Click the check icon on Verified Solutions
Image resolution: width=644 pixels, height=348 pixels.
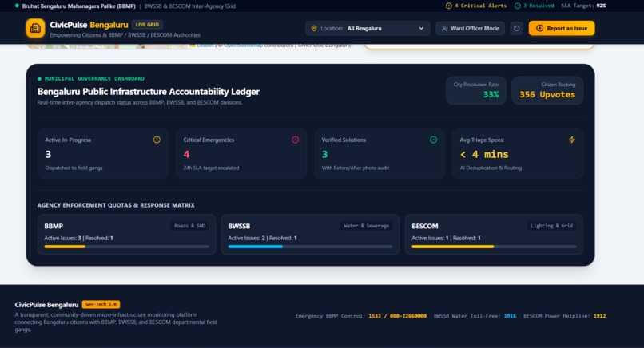point(433,140)
